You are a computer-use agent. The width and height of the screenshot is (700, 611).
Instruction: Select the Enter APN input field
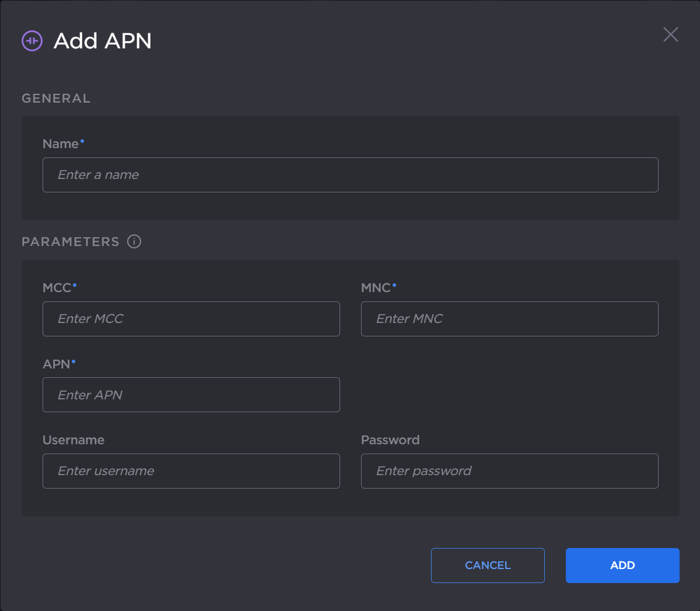click(x=191, y=395)
